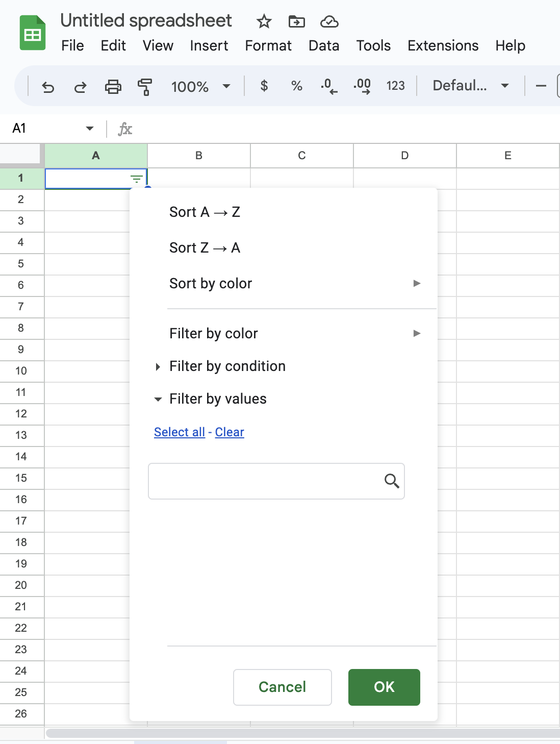560x744 pixels.
Task: Choose Sort A → Z option
Action: click(205, 212)
